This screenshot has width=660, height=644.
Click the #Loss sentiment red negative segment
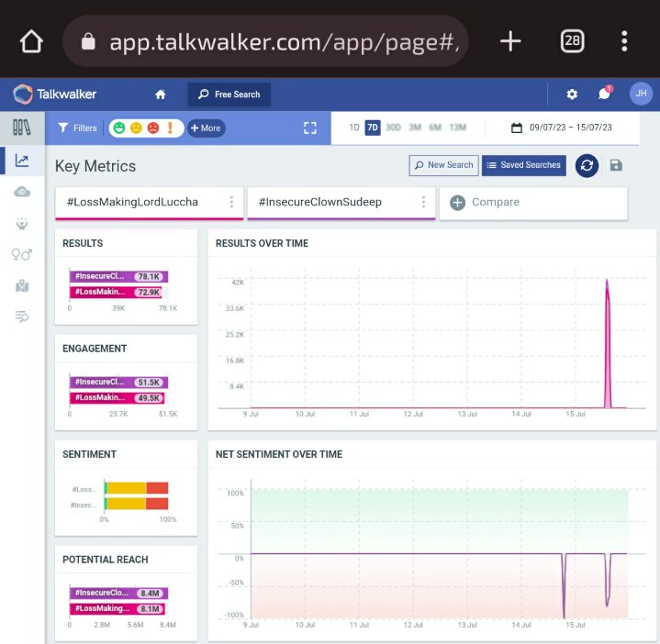[157, 488]
